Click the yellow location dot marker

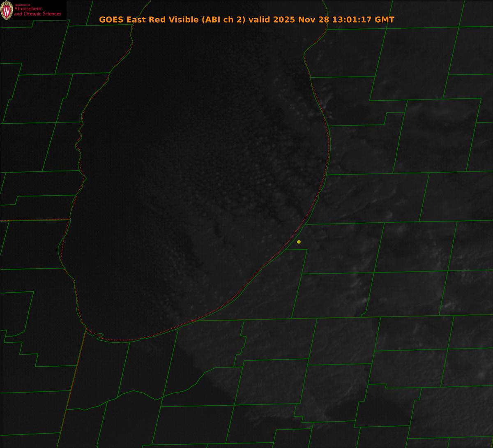[299, 242]
